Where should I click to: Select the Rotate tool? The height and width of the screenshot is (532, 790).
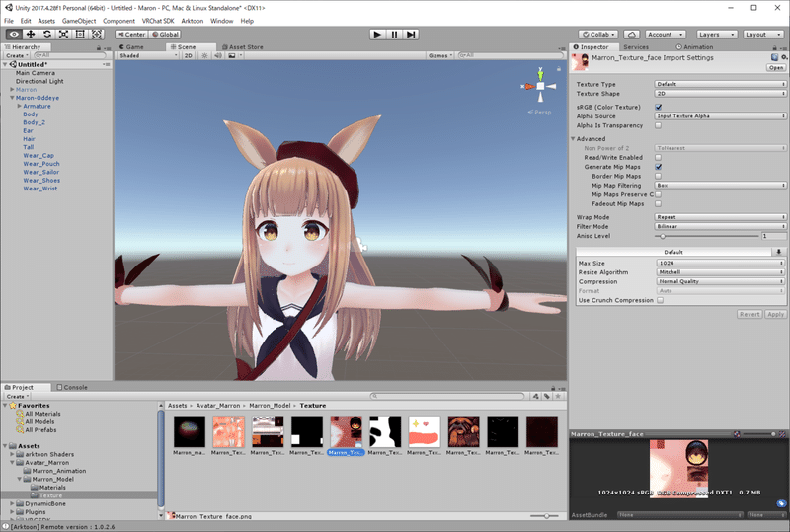click(x=46, y=35)
